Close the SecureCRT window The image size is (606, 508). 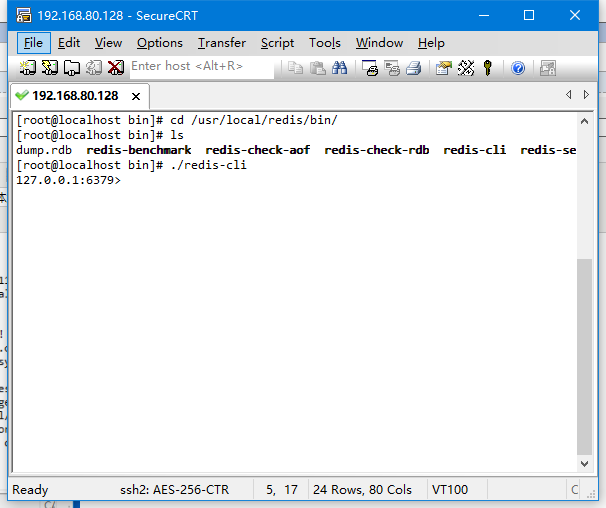[x=575, y=15]
